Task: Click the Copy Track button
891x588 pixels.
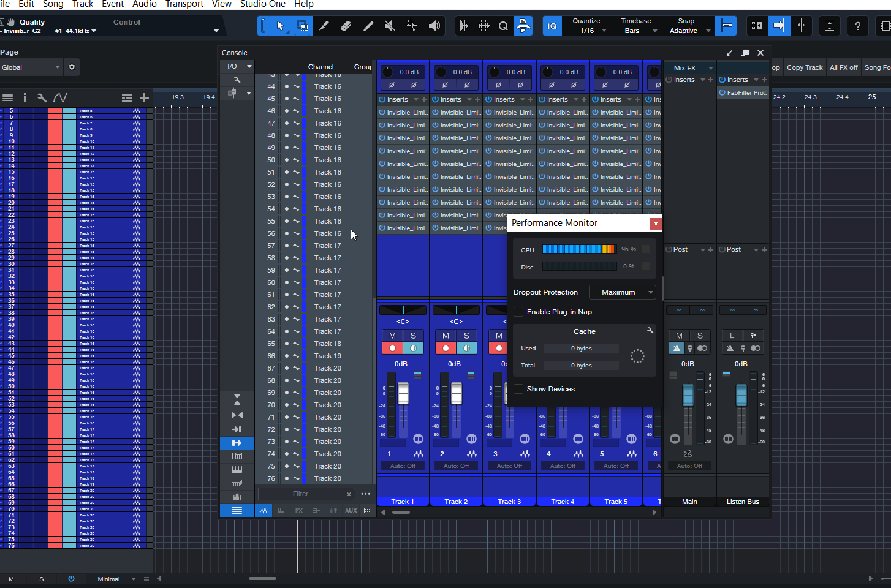Action: pos(805,67)
